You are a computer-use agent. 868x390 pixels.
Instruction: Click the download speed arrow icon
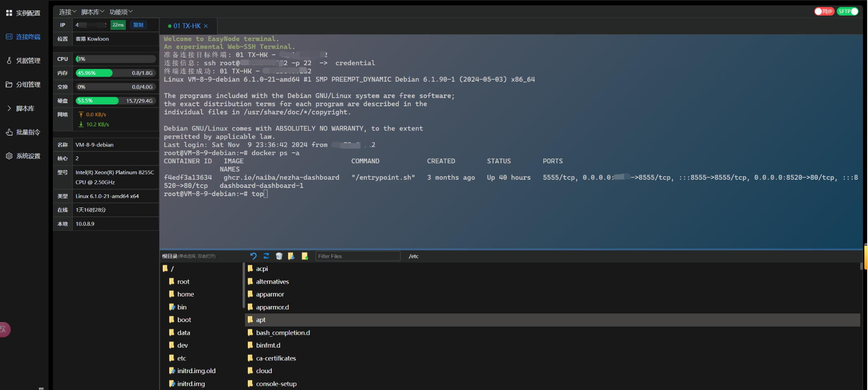81,124
